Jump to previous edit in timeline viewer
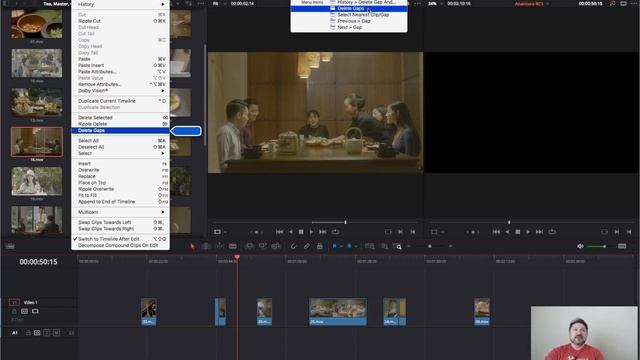The height and width of the screenshot is (360, 640). pyautogui.click(x=496, y=232)
